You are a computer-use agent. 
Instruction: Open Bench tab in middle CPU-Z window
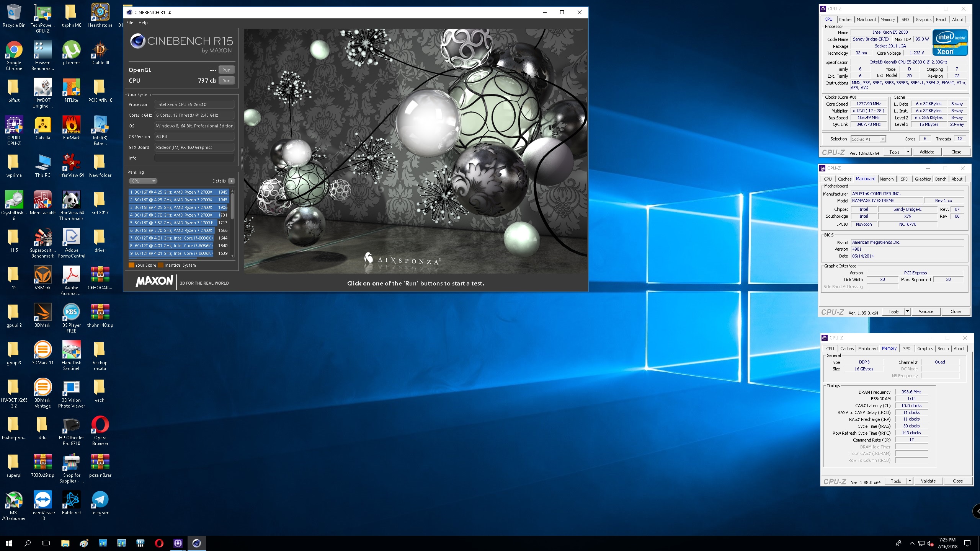pyautogui.click(x=941, y=179)
